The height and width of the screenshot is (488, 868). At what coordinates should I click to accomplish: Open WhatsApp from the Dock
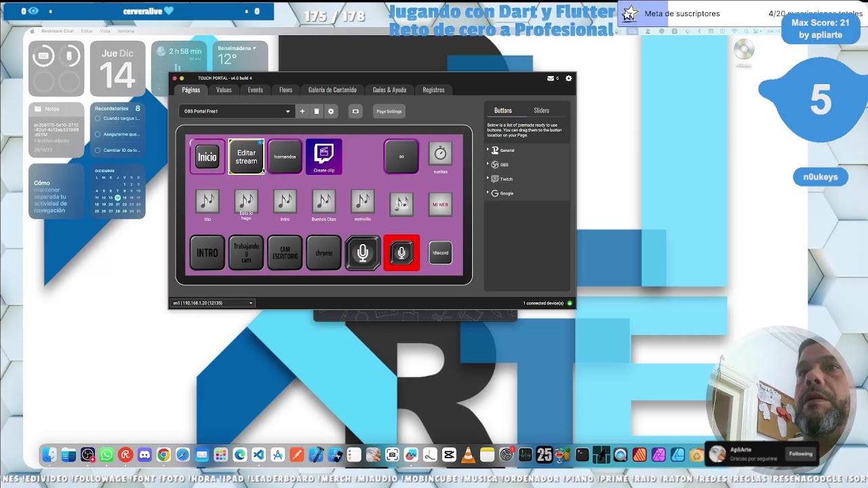106,455
